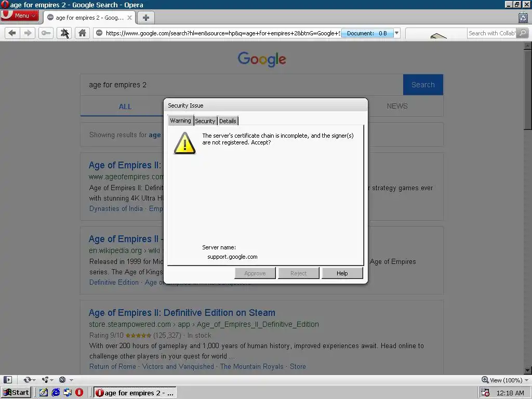
Task: Click the Approve button
Action: (255, 273)
